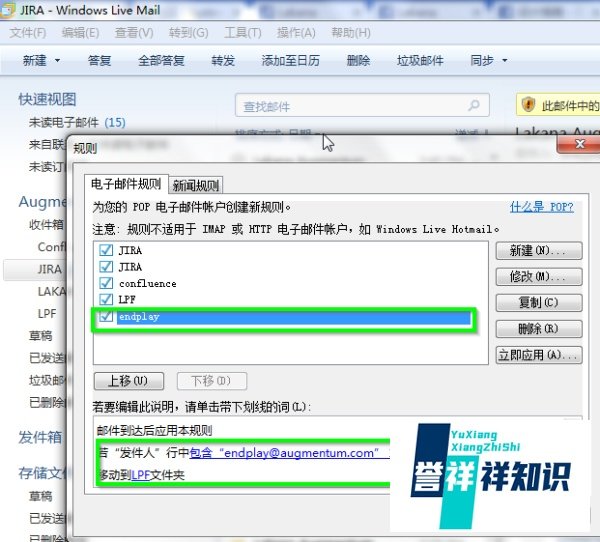Click the 复制(C) button

pyautogui.click(x=539, y=302)
